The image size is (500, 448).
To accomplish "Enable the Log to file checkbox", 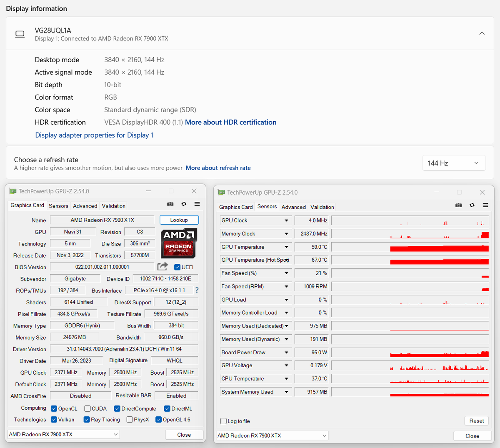I will [223, 421].
